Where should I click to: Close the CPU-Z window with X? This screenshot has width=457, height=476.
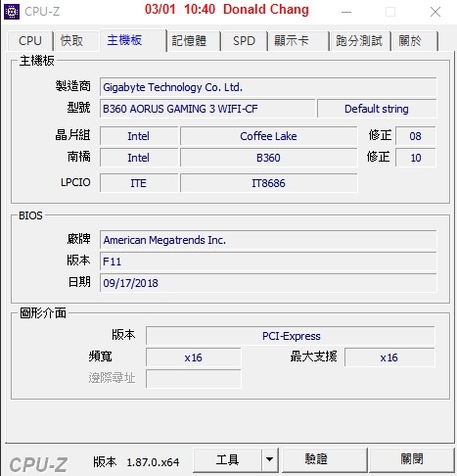pos(435,12)
